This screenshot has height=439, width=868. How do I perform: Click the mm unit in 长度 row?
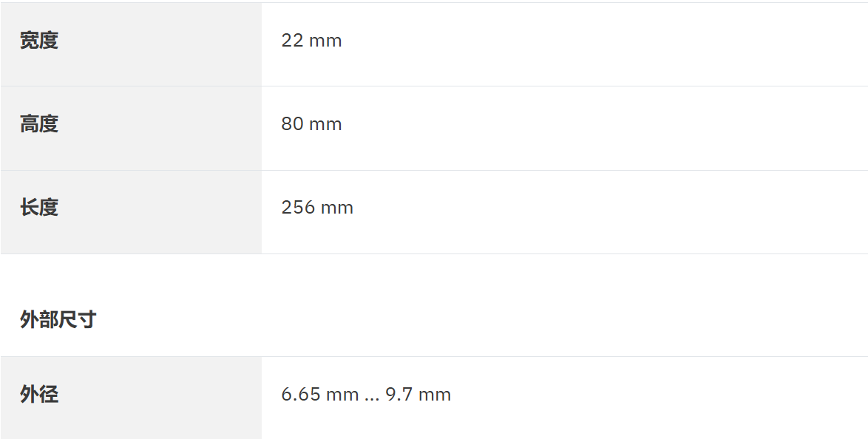click(x=337, y=208)
